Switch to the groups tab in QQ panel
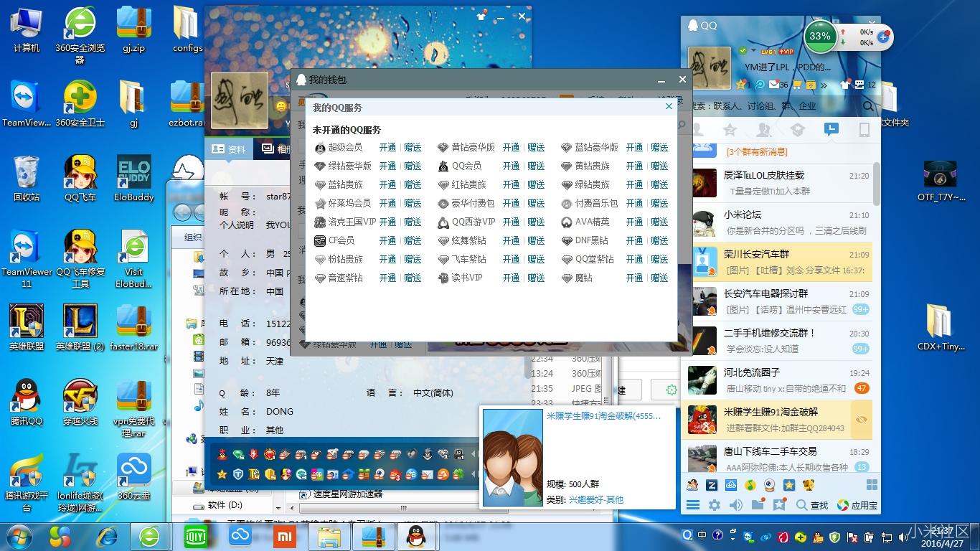Screen dimensions: 980x551 pyautogui.click(x=764, y=130)
